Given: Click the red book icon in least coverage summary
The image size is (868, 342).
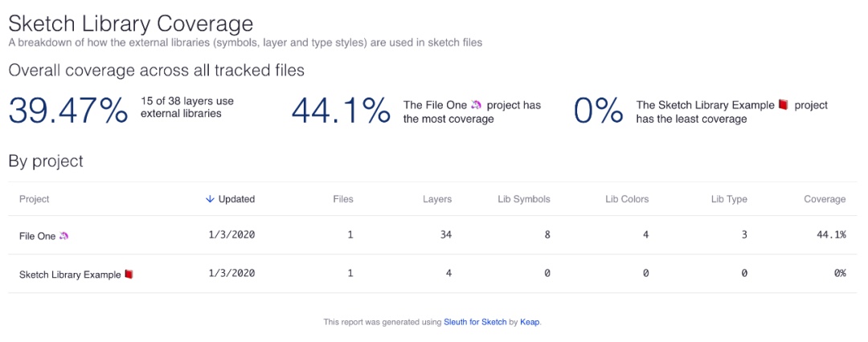Looking at the screenshot, I should tap(783, 105).
